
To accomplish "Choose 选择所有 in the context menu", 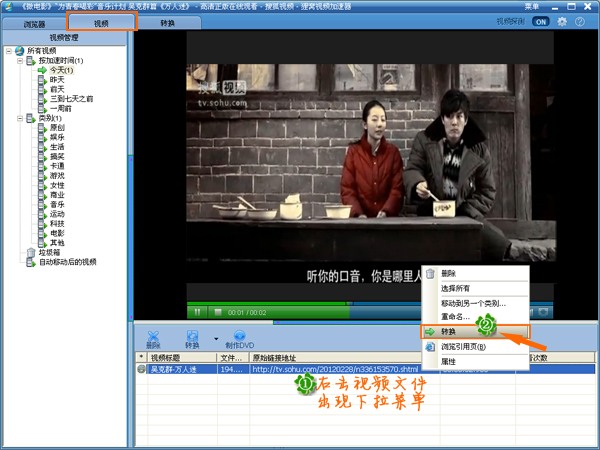I will [475, 289].
